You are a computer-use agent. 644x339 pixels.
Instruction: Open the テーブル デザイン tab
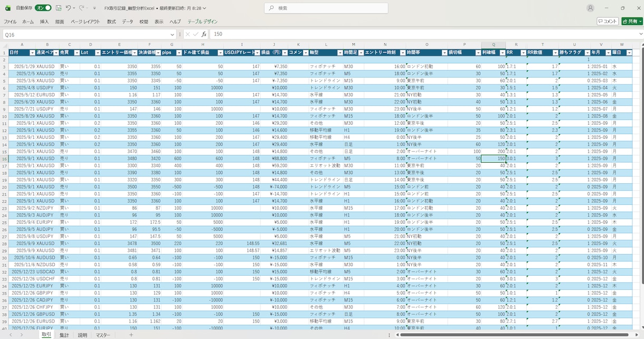[x=203, y=22]
